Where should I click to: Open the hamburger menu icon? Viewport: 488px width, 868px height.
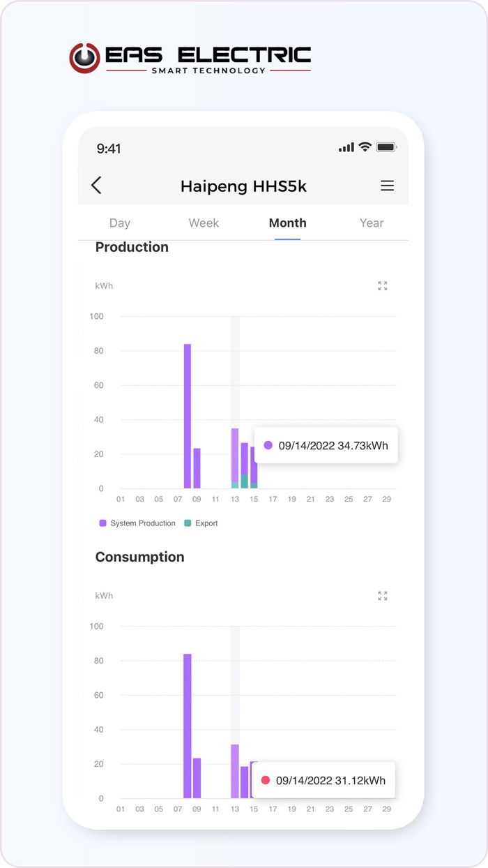[387, 186]
